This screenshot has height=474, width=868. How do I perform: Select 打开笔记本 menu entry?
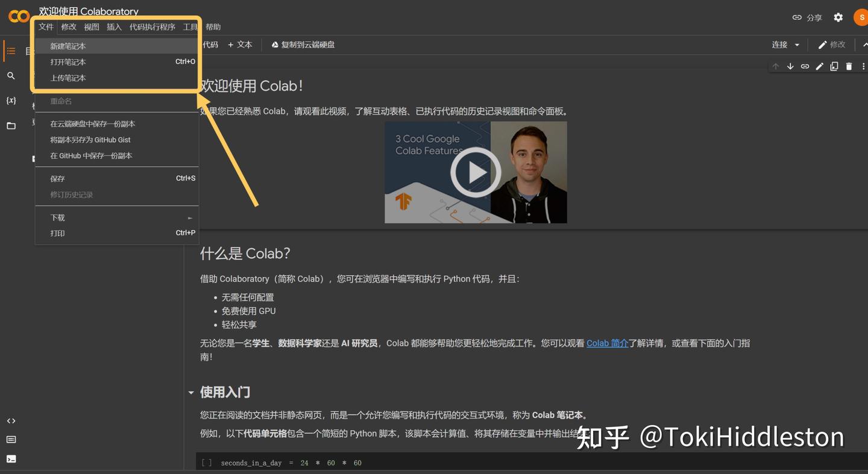117,62
